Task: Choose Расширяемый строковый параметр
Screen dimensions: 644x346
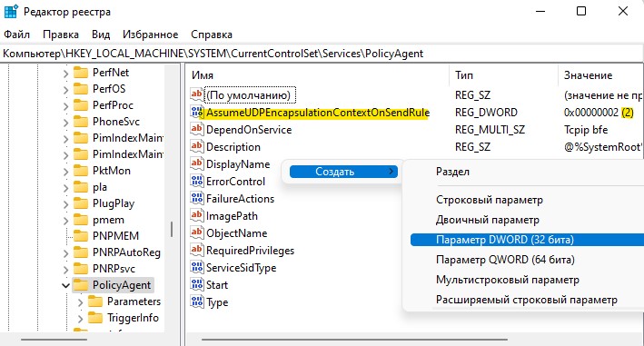Action: coord(527,300)
